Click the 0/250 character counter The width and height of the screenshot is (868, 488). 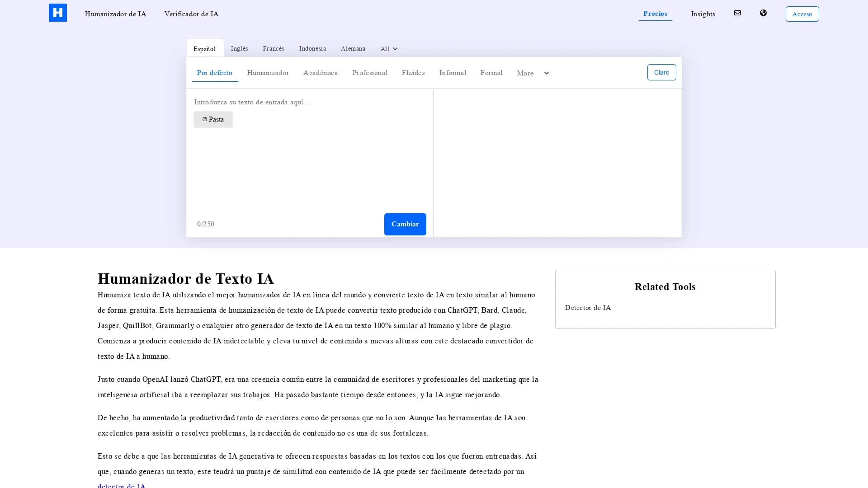(x=206, y=224)
